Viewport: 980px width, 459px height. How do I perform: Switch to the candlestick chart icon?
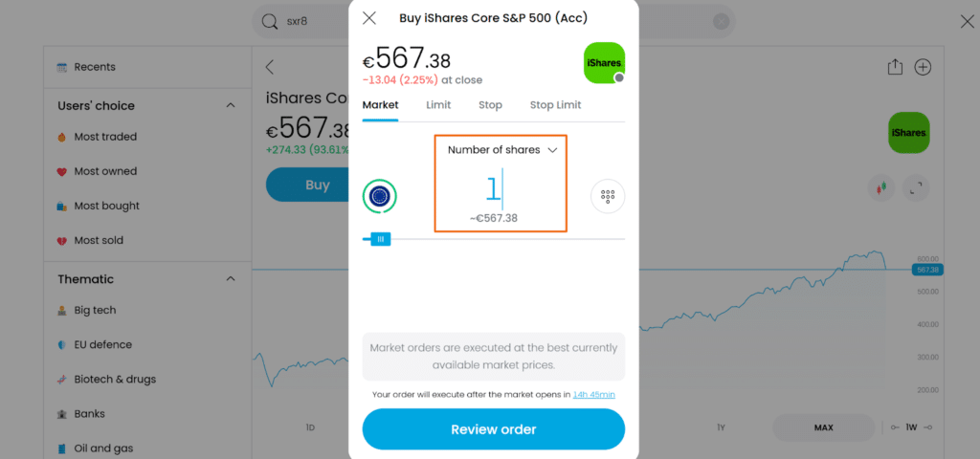pyautogui.click(x=881, y=187)
